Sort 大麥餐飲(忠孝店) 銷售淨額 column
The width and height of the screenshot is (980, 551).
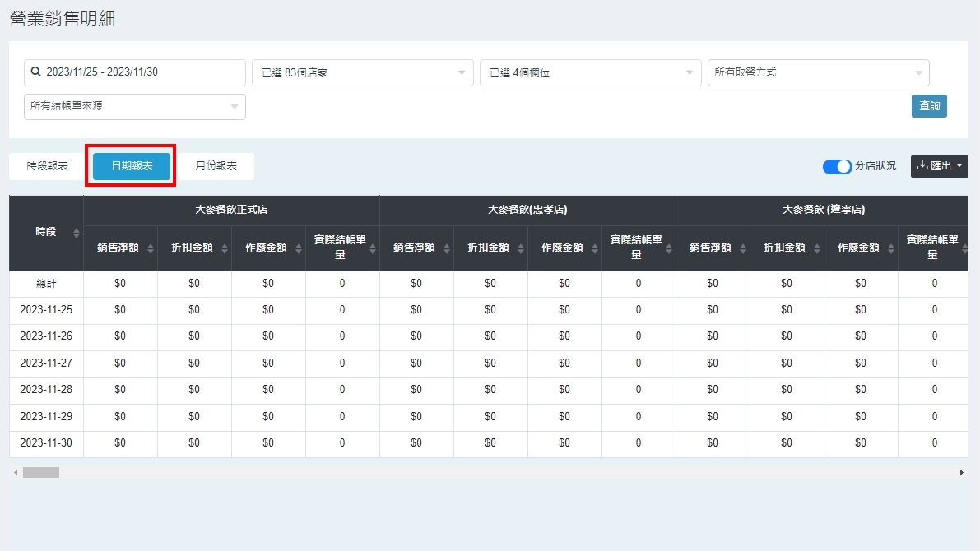point(447,248)
